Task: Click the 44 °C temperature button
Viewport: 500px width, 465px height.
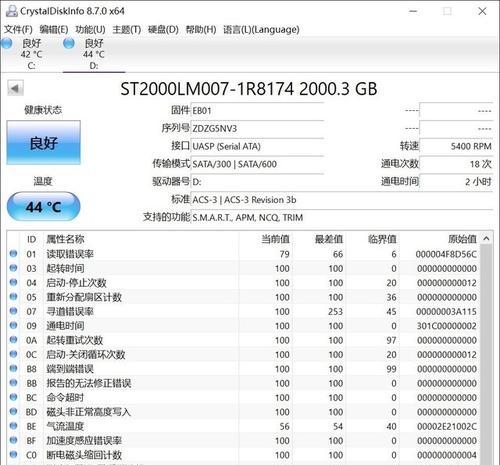Action: tap(44, 207)
